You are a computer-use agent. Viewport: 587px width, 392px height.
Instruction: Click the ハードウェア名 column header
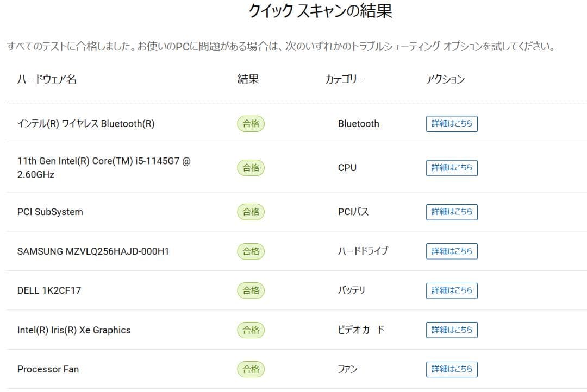click(47, 79)
